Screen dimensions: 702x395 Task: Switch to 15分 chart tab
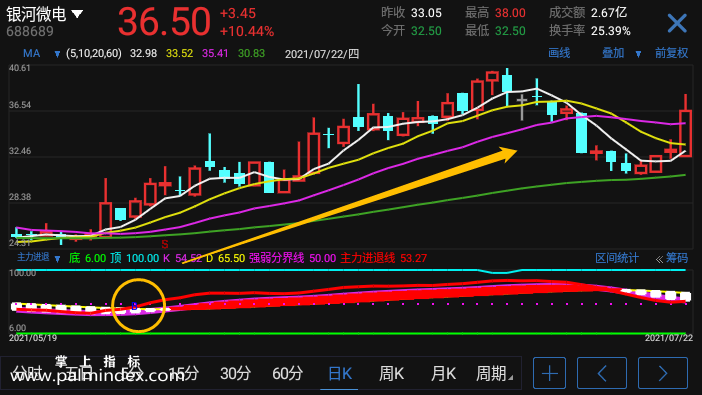184,373
